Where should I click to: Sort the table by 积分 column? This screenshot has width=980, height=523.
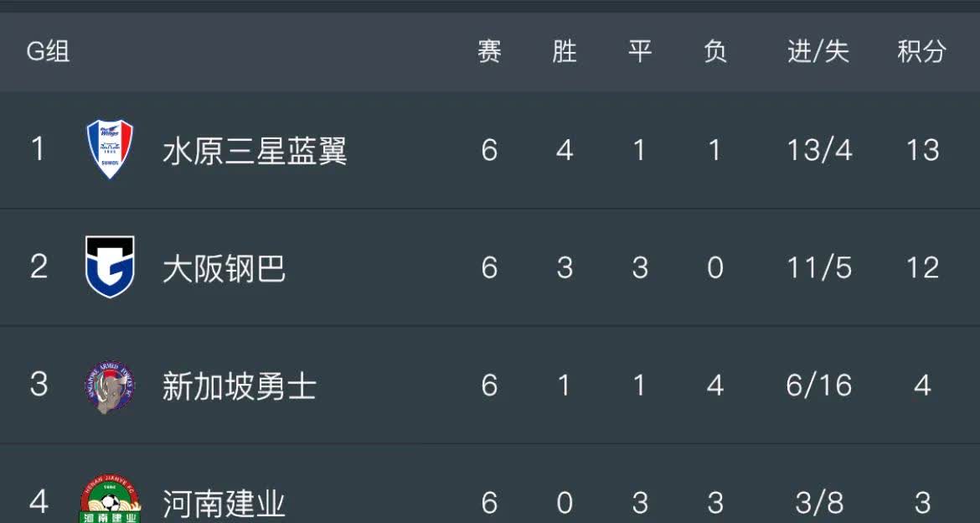(920, 52)
